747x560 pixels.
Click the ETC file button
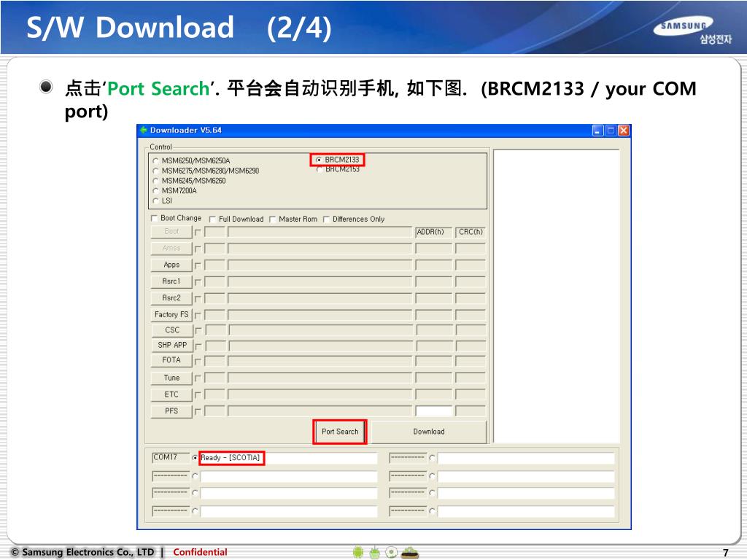tap(171, 394)
